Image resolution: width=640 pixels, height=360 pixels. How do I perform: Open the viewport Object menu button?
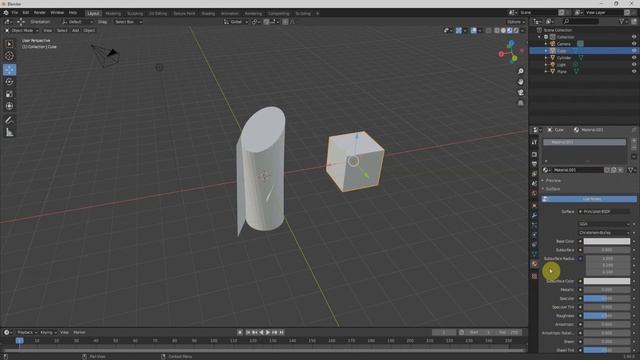89,30
